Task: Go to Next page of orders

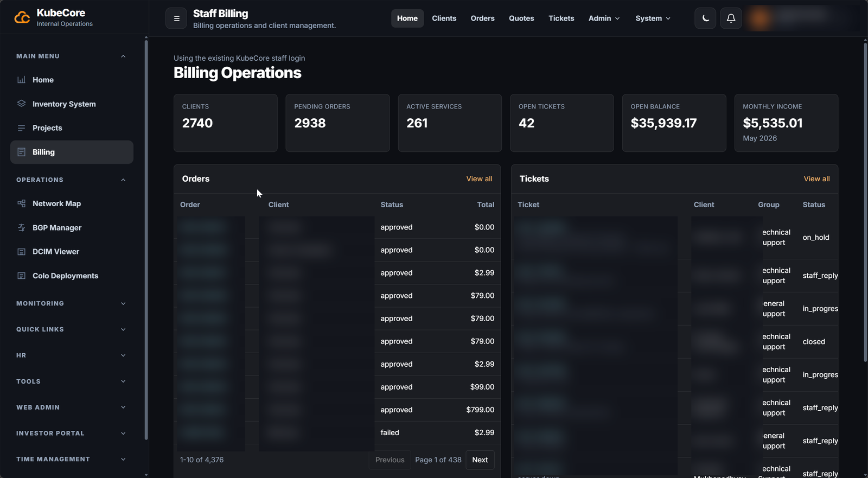Action: 480,460
